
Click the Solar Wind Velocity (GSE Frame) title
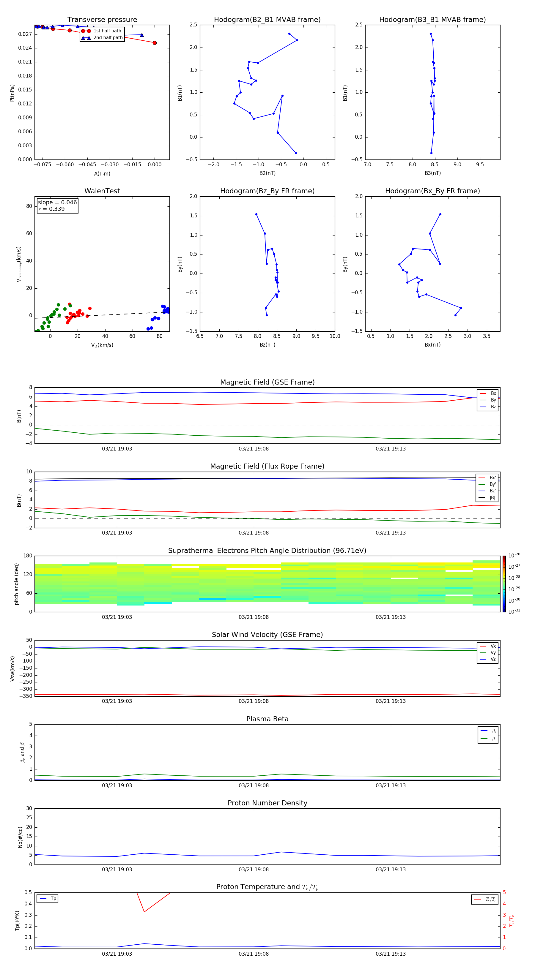(x=267, y=635)
